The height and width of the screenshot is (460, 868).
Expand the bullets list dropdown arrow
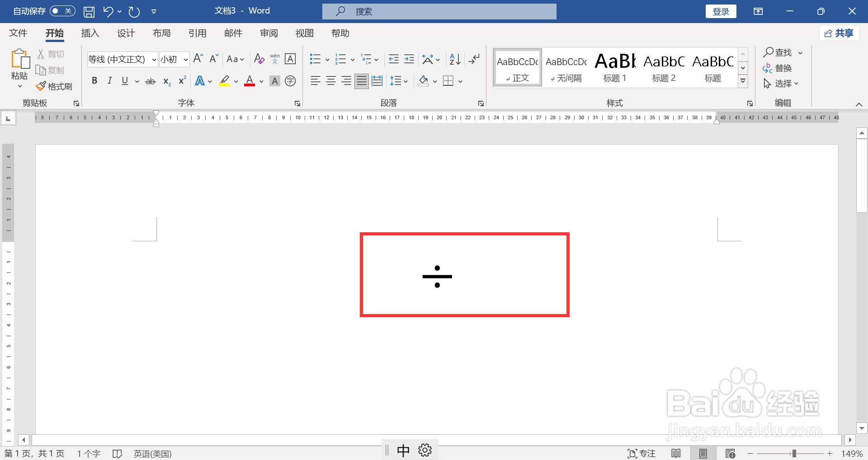[x=327, y=60]
